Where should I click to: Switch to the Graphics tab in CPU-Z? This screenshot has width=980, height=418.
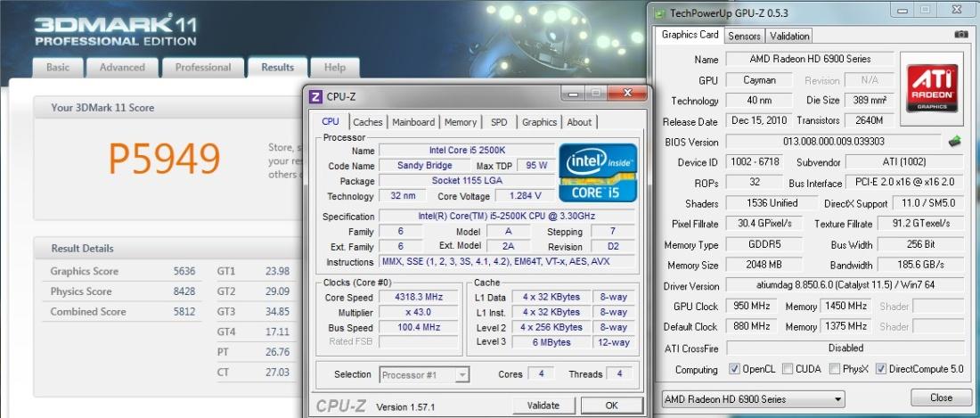(539, 122)
